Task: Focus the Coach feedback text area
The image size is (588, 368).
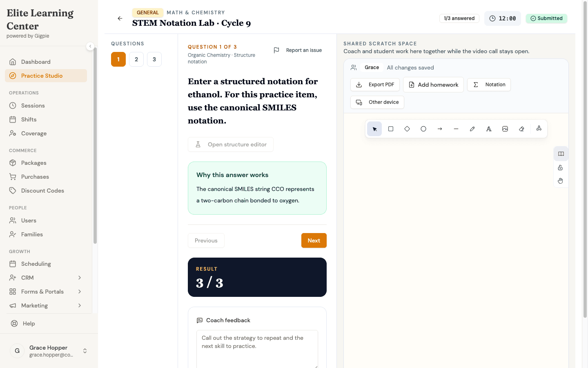Action: [x=257, y=349]
